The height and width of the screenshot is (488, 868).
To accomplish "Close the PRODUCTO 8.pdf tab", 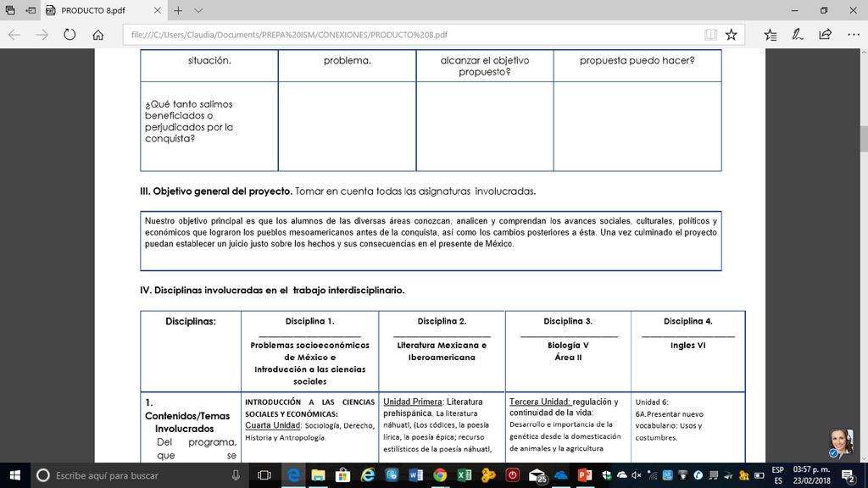I will (x=157, y=10).
